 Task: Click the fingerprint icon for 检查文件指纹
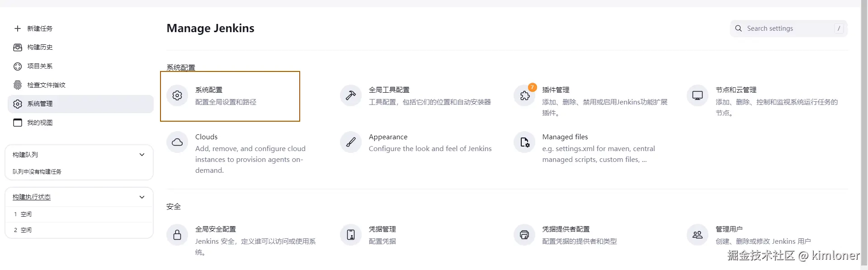coord(18,85)
